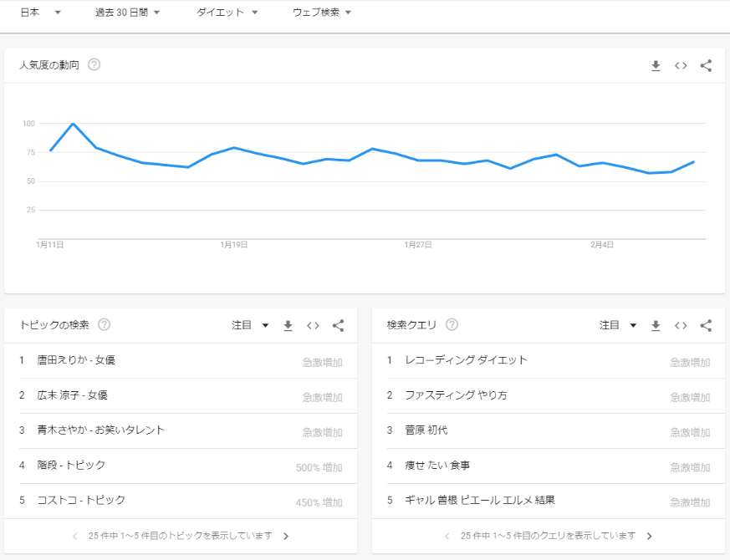Go to next page of queries
Image resolution: width=730 pixels, height=560 pixels.
[x=650, y=536]
